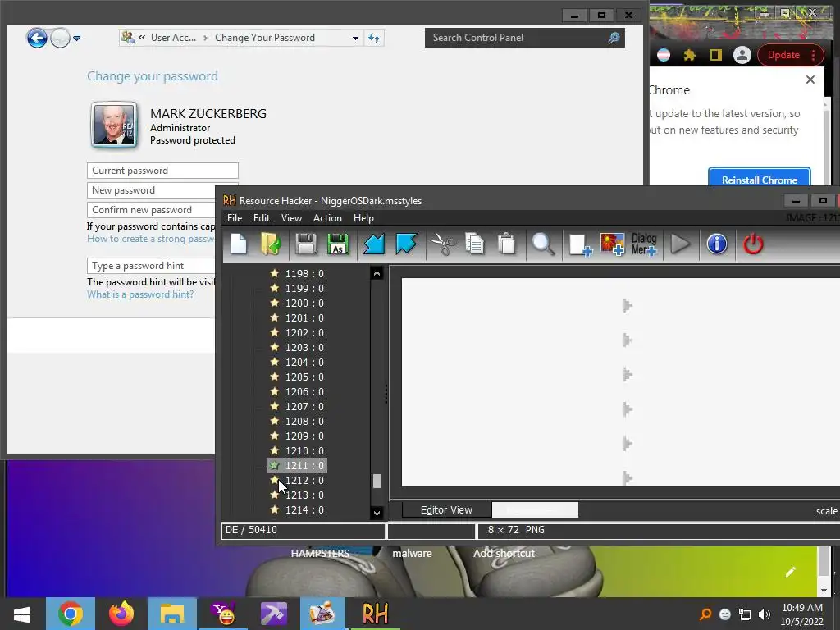Open a file with the folder toolbar icon
This screenshot has height=630, width=840.
tap(271, 244)
